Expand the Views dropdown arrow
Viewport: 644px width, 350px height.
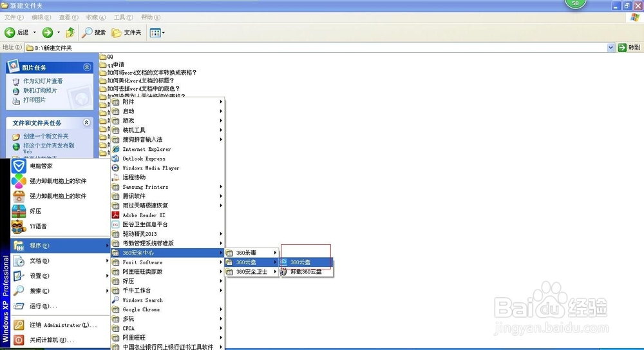click(163, 33)
